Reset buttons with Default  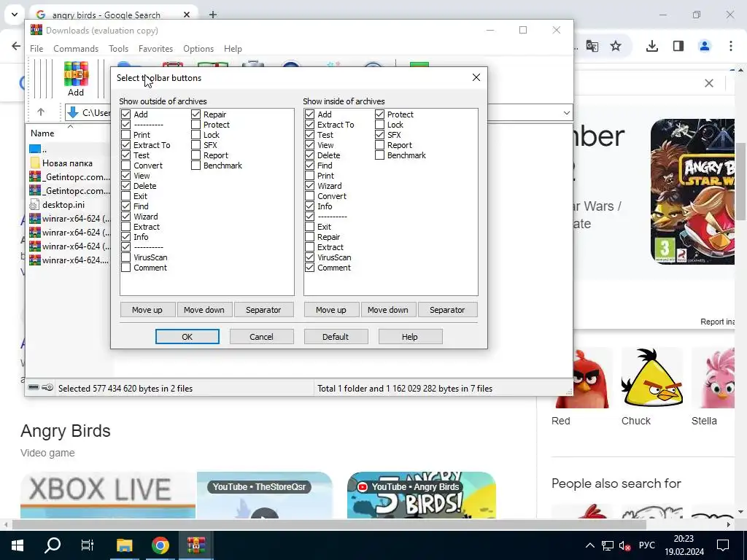336,337
